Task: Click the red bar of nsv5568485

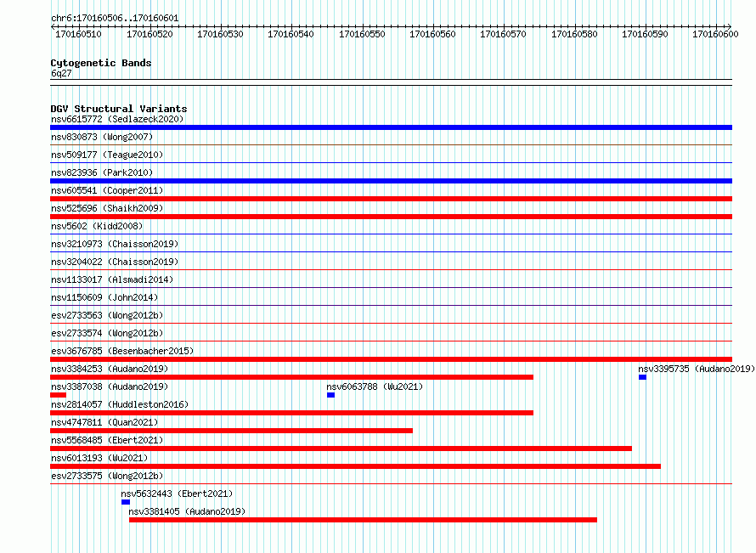Action: pyautogui.click(x=341, y=449)
